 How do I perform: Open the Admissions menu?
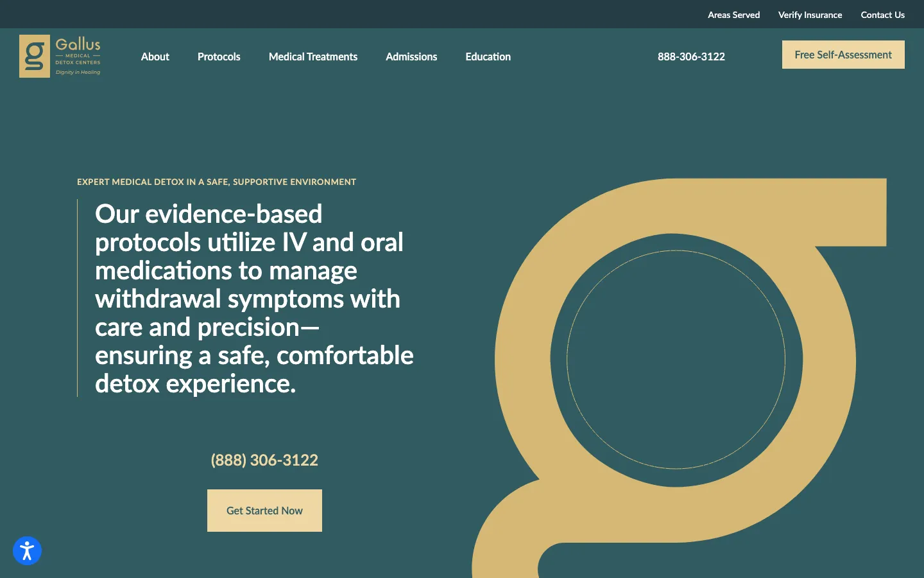(411, 57)
